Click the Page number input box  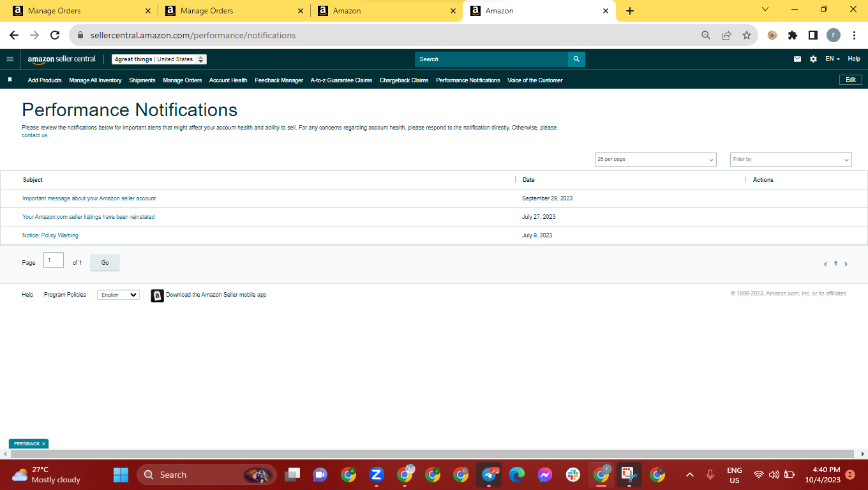54,260
